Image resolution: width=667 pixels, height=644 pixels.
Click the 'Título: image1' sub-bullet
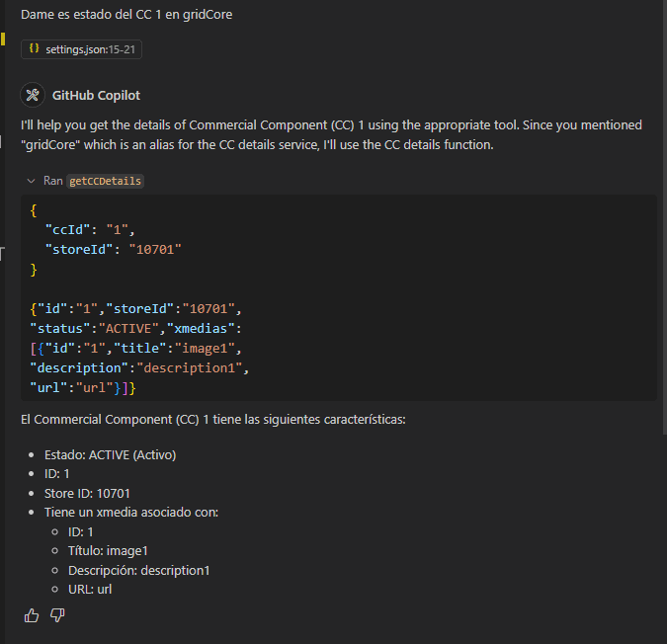108,551
